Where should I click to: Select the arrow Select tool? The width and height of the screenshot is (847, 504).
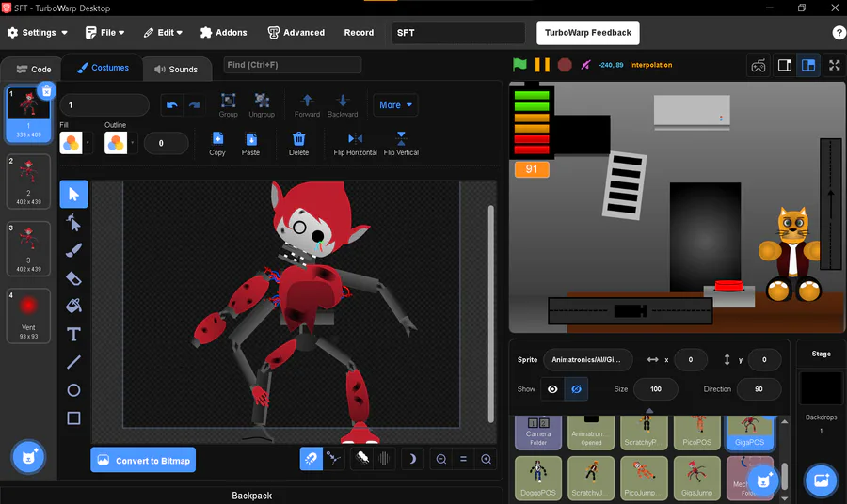(73, 195)
